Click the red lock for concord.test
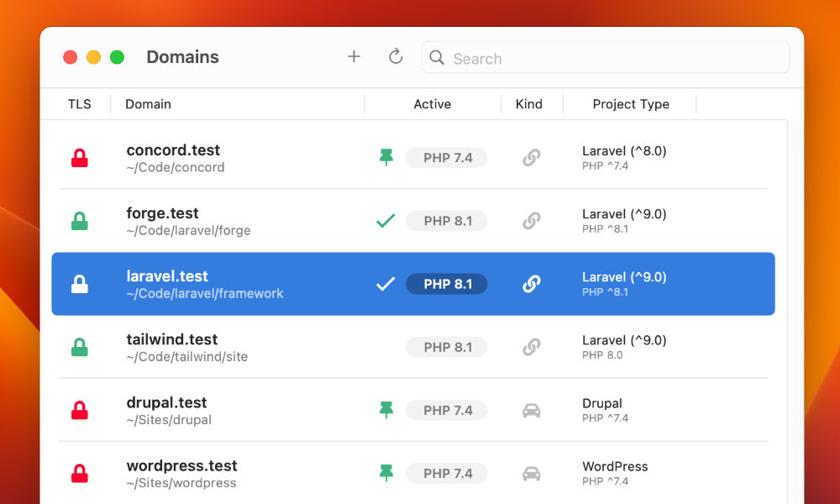840x504 pixels. (x=79, y=158)
